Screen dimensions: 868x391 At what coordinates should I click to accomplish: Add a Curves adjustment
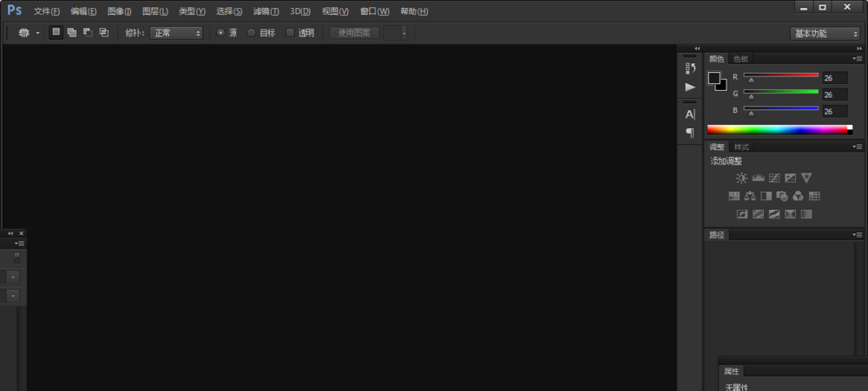[x=774, y=178]
